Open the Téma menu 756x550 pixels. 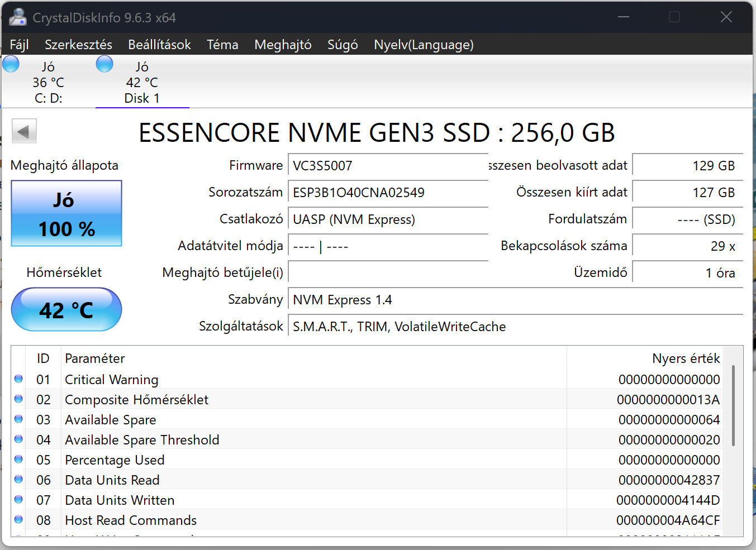coord(222,45)
